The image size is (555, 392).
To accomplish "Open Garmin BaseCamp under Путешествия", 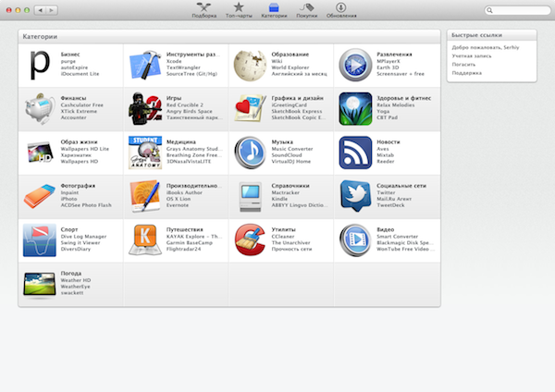I will pyautogui.click(x=190, y=243).
